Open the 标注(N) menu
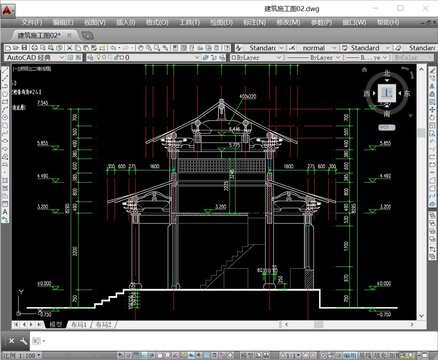 (254, 22)
